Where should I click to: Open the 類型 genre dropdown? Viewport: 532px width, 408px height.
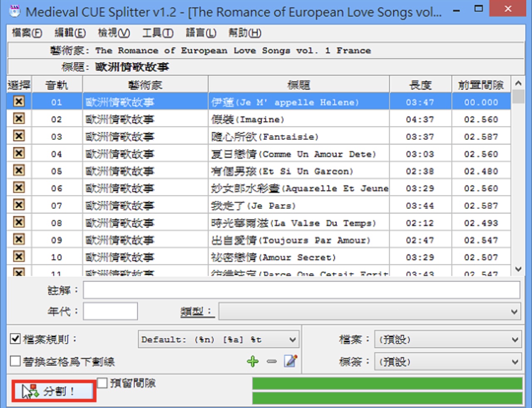point(369,312)
